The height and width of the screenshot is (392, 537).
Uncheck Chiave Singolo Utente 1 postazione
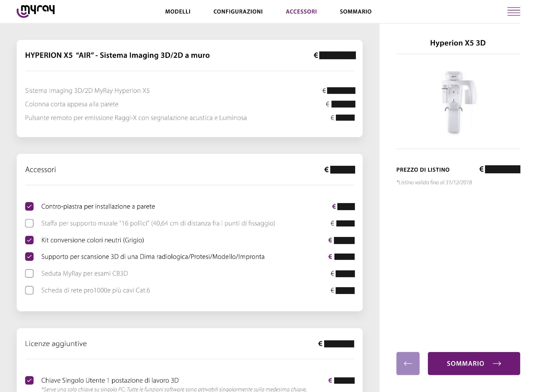coord(29,380)
